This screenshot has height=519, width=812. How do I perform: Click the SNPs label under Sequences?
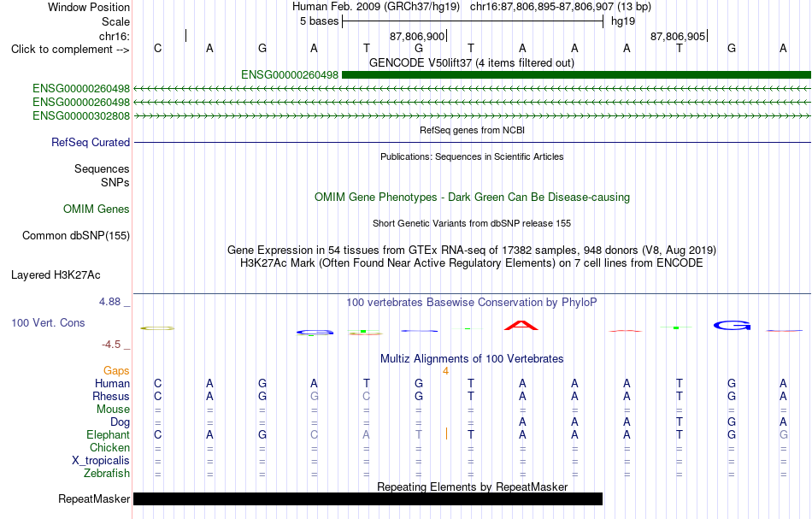[115, 182]
